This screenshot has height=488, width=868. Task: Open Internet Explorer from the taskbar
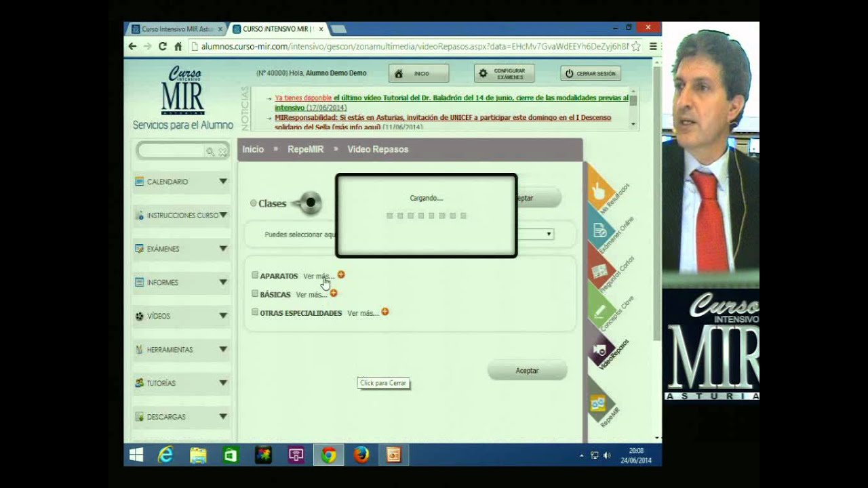pos(165,455)
